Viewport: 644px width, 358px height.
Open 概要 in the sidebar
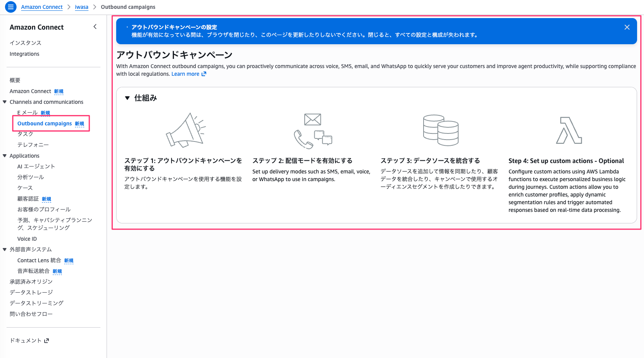(x=15, y=80)
